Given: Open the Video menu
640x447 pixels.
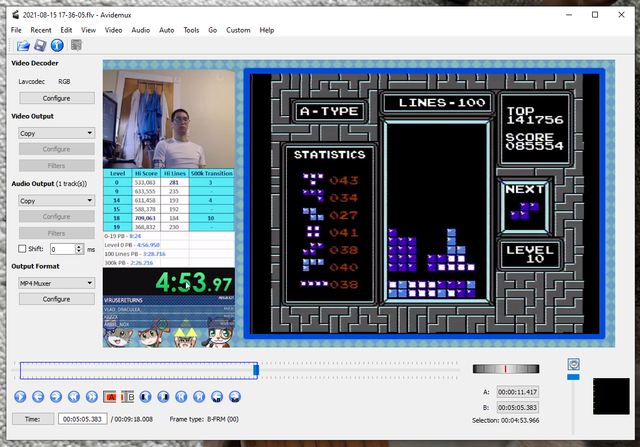Looking at the screenshot, I should point(113,30).
